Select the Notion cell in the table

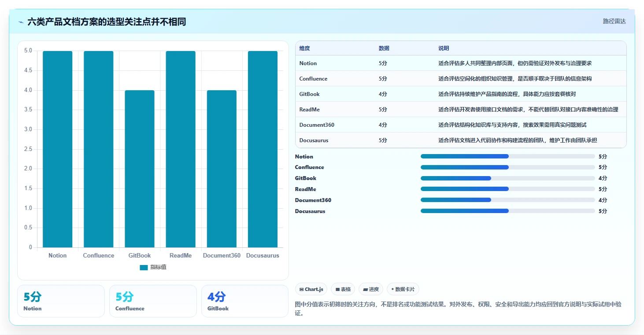tap(308, 63)
